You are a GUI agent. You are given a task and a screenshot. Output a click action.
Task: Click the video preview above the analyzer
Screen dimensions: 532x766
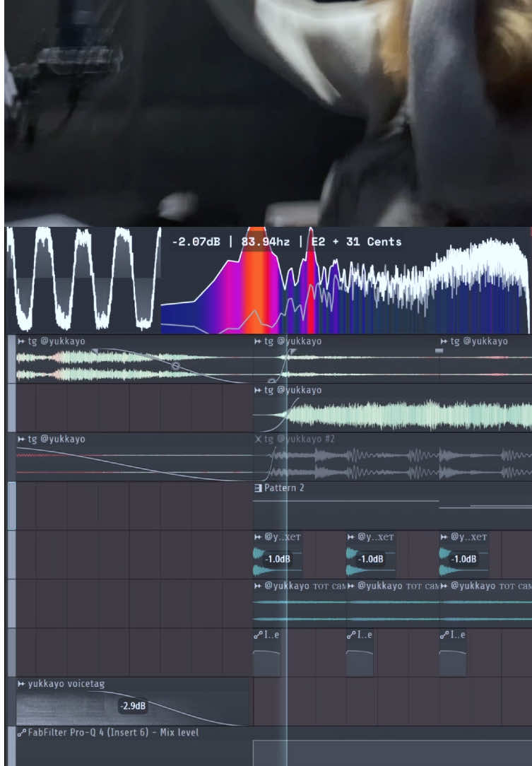tap(268, 112)
